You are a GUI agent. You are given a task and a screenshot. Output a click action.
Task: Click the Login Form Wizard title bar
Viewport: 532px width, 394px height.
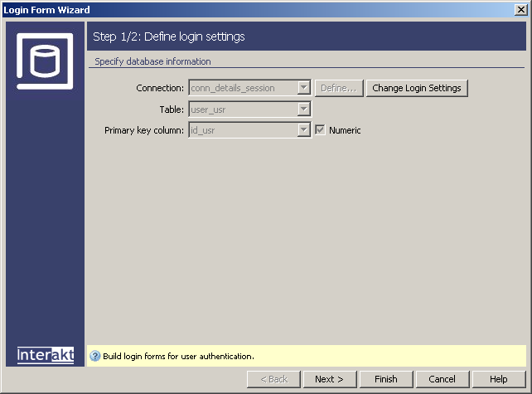tap(249, 10)
